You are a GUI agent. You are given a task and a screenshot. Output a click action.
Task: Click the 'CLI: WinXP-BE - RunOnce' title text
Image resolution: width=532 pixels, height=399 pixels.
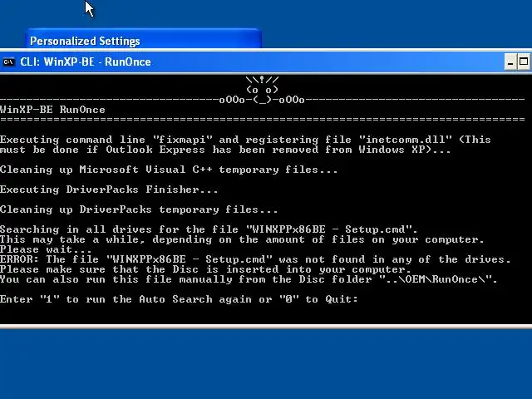(86, 62)
